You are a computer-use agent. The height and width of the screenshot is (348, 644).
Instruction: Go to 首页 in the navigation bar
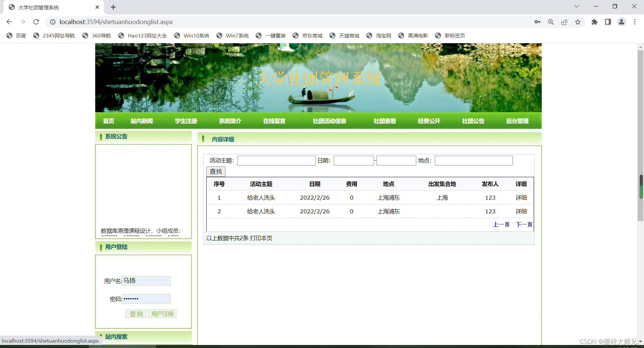pos(108,121)
